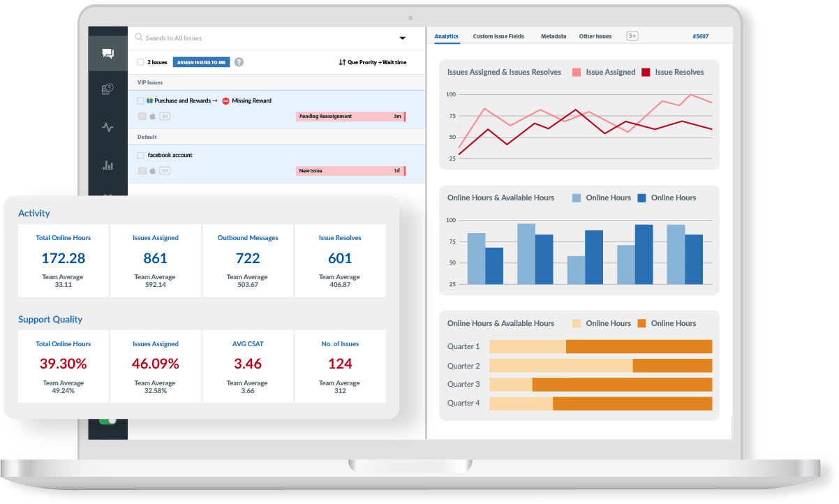Click the 124 No. of Issues value

[340, 364]
